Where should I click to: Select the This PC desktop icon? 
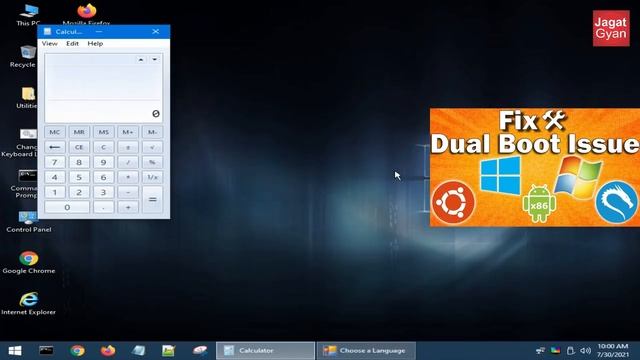(x=28, y=15)
